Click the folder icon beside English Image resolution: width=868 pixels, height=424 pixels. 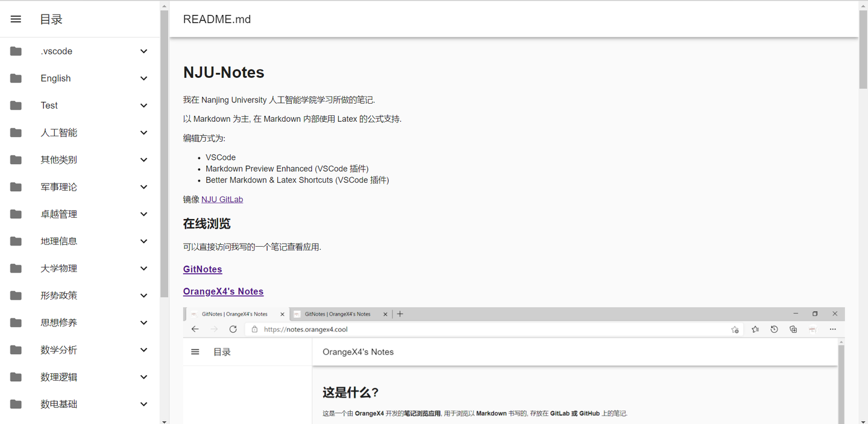[x=15, y=78]
